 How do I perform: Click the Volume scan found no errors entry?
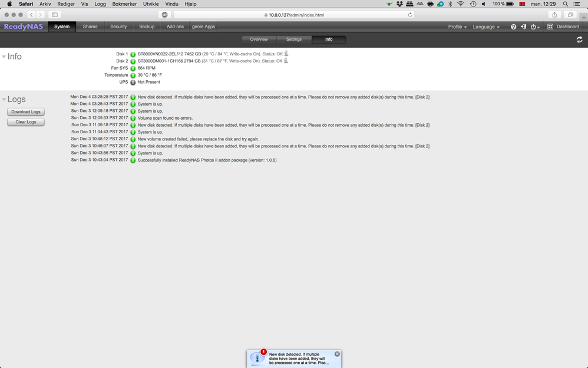(x=165, y=118)
